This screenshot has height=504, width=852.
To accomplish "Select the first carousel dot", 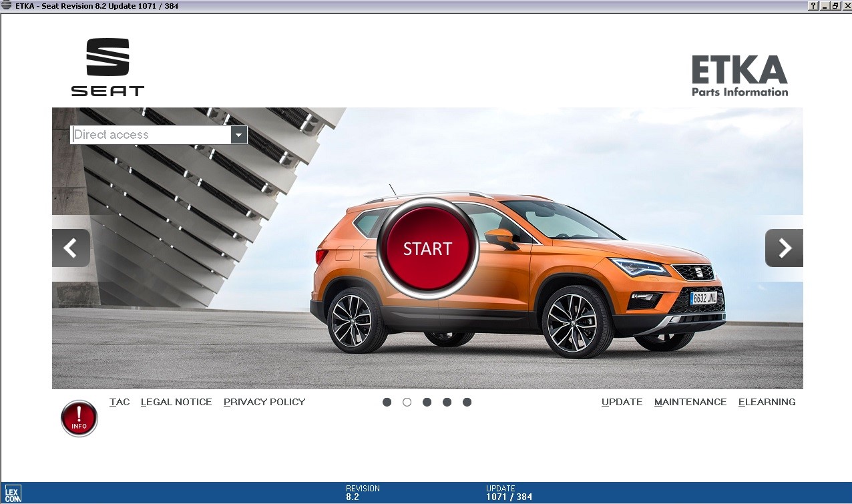I will click(x=387, y=402).
